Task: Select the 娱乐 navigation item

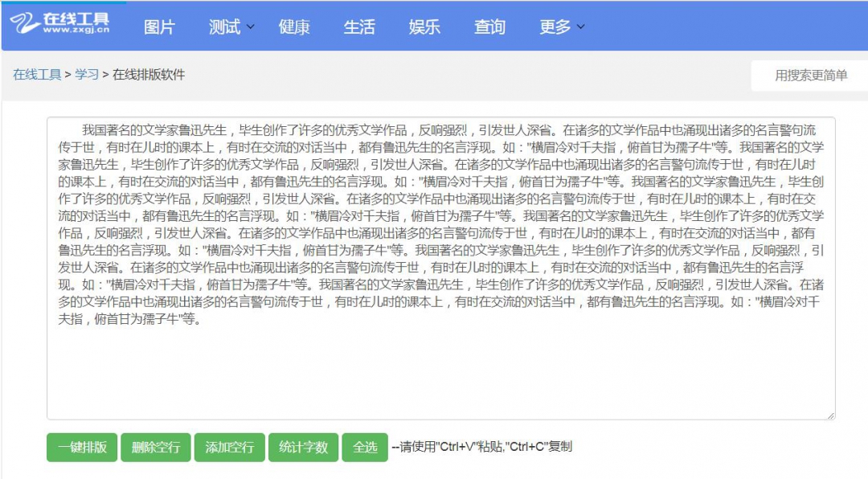Action: coord(424,27)
